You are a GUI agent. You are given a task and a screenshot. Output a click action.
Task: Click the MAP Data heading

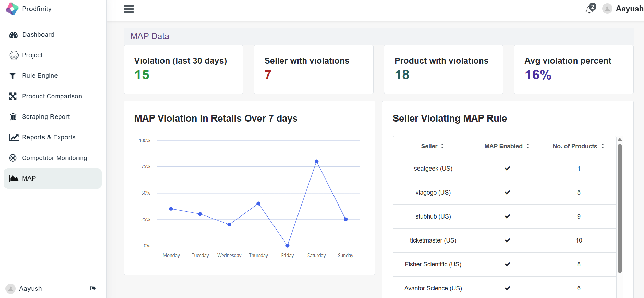[x=150, y=36]
